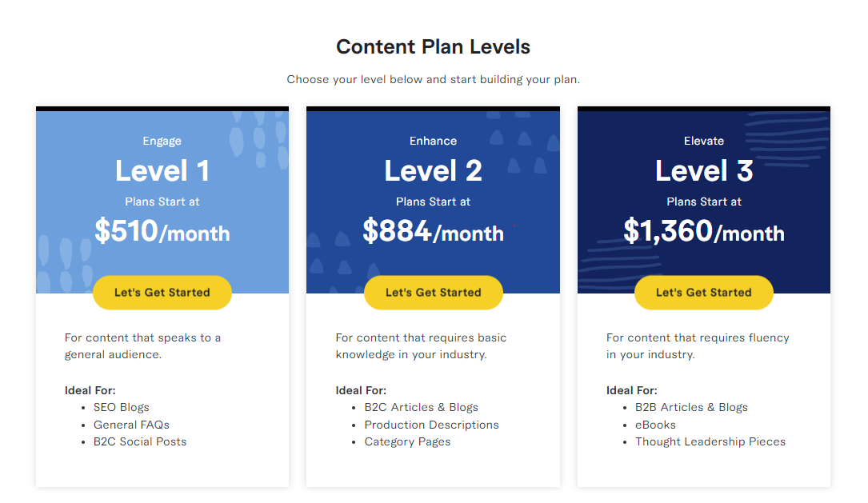Click the $510/month price
Viewport: 868px width, 503px height.
click(162, 231)
